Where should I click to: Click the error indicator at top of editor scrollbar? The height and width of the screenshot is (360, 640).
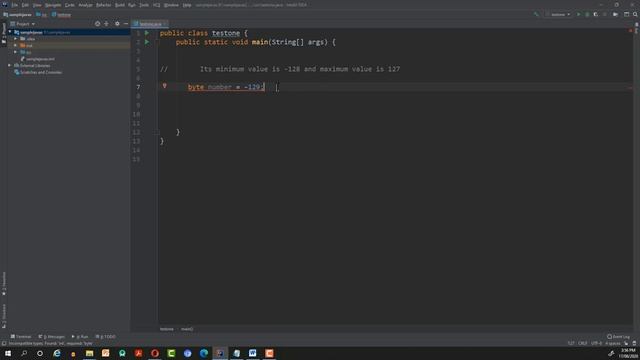tap(630, 31)
